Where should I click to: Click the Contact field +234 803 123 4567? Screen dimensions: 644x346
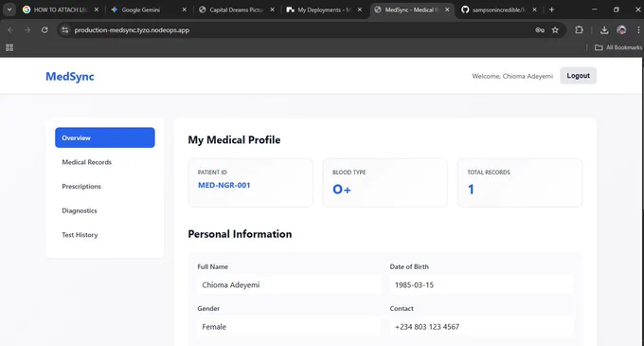coord(481,327)
